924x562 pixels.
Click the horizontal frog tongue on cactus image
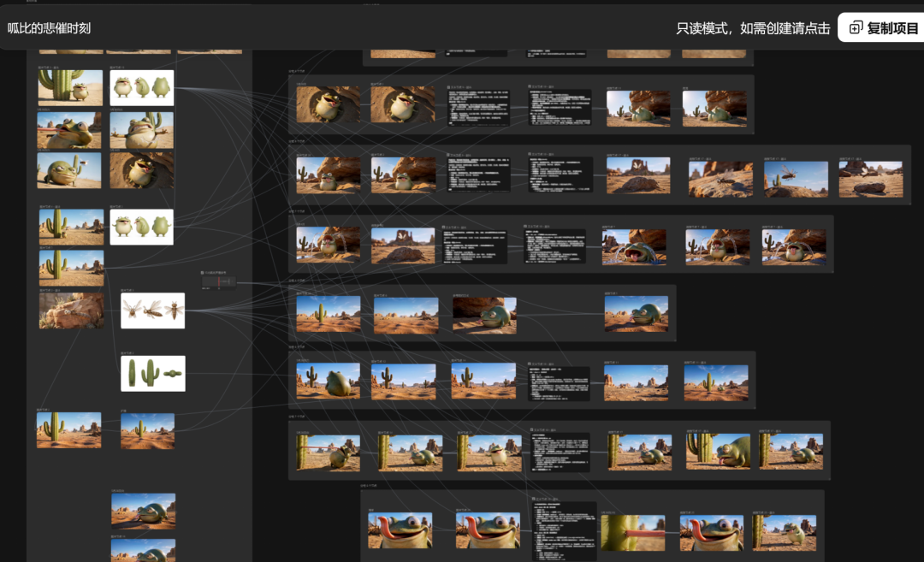pyautogui.click(x=633, y=533)
